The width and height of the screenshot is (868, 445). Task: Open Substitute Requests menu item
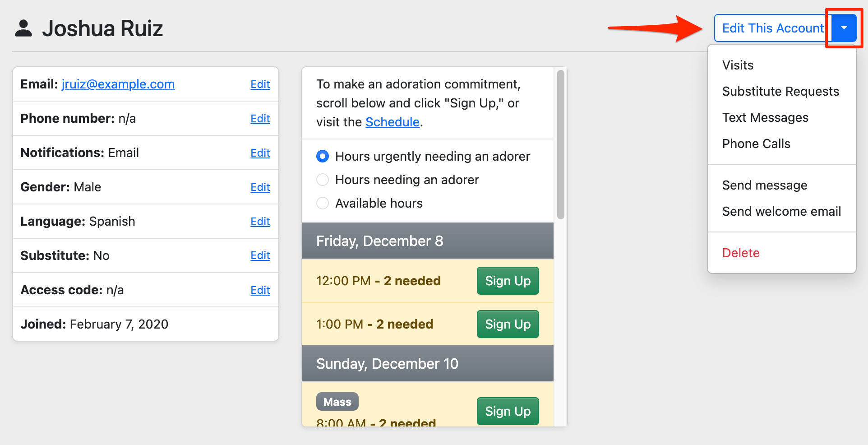[x=780, y=91]
